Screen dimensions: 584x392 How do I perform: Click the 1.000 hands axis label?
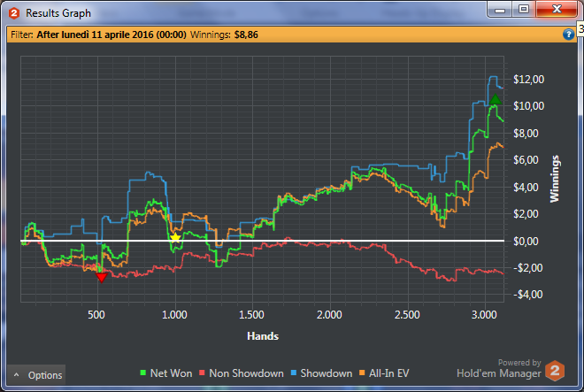pos(174,315)
